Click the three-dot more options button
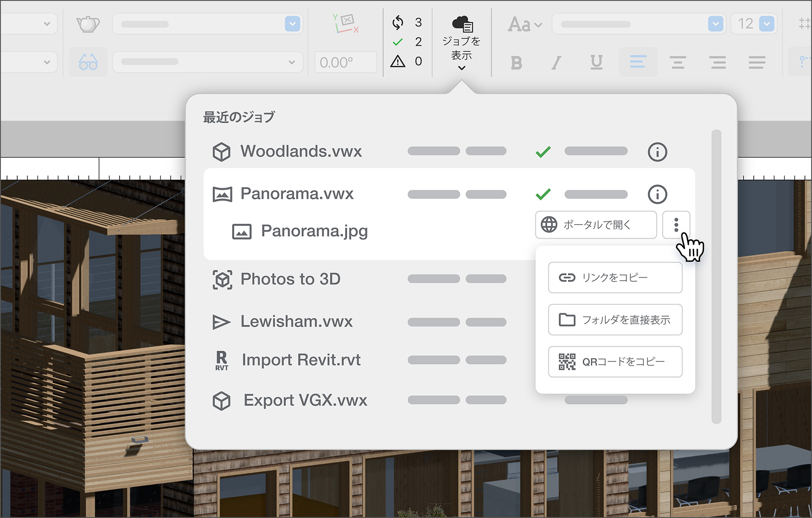 (x=676, y=225)
